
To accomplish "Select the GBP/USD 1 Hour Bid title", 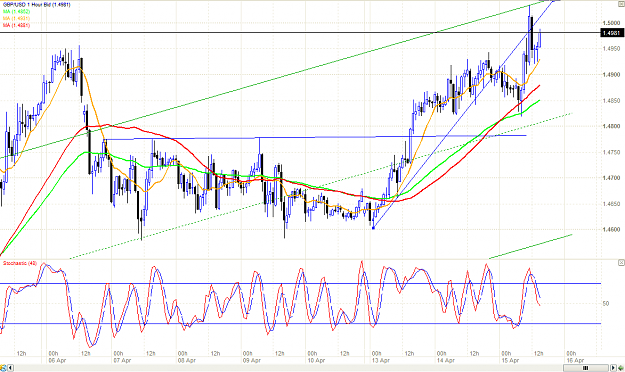I will (x=36, y=5).
